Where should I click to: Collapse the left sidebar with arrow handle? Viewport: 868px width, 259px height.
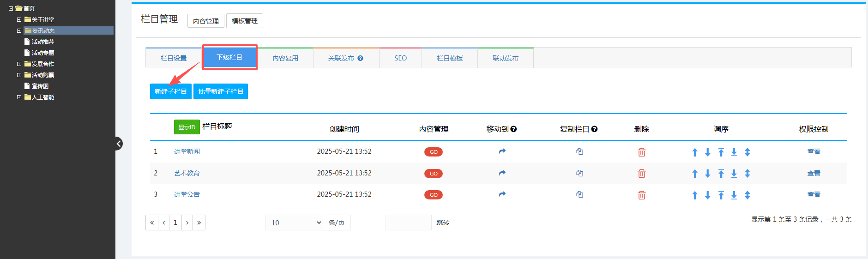pos(119,144)
